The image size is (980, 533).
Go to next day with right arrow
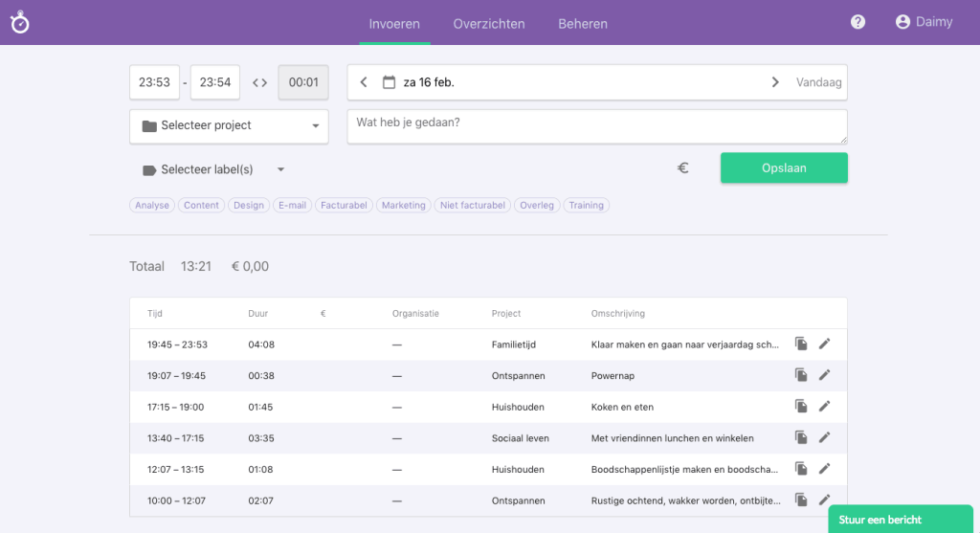point(774,82)
